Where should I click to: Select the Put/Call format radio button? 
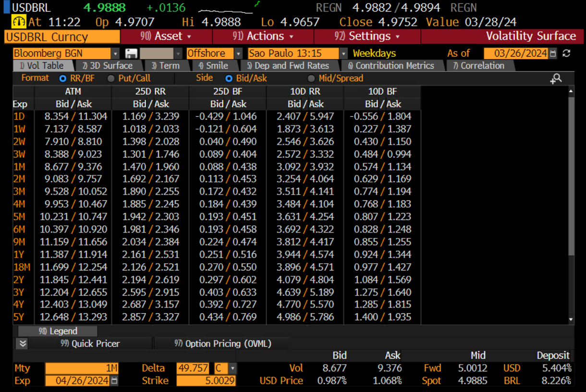pyautogui.click(x=111, y=78)
